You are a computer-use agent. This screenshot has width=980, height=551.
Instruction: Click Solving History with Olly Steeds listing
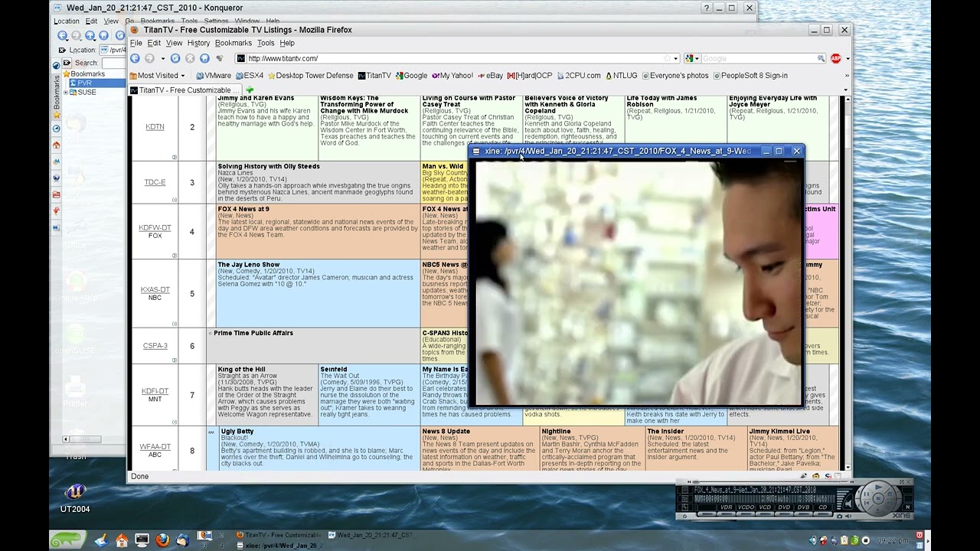pyautogui.click(x=318, y=182)
